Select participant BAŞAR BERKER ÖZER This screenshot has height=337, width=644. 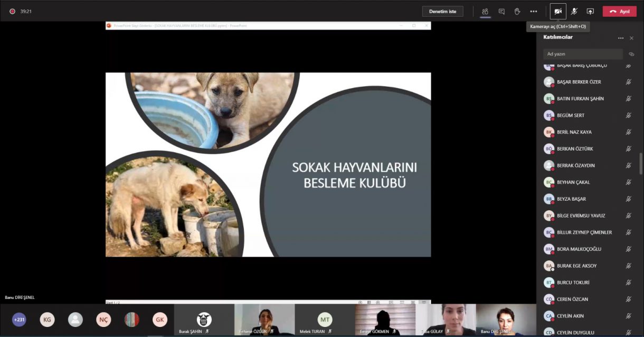[x=588, y=82]
